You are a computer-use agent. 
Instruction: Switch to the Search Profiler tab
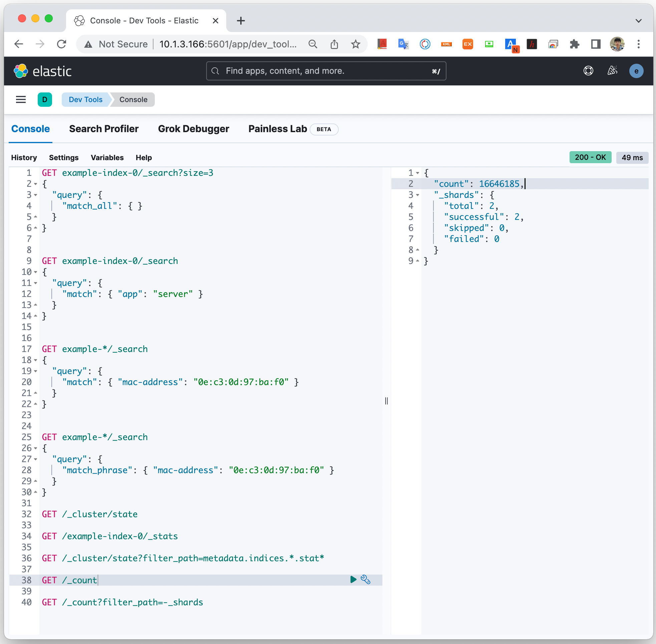(104, 129)
